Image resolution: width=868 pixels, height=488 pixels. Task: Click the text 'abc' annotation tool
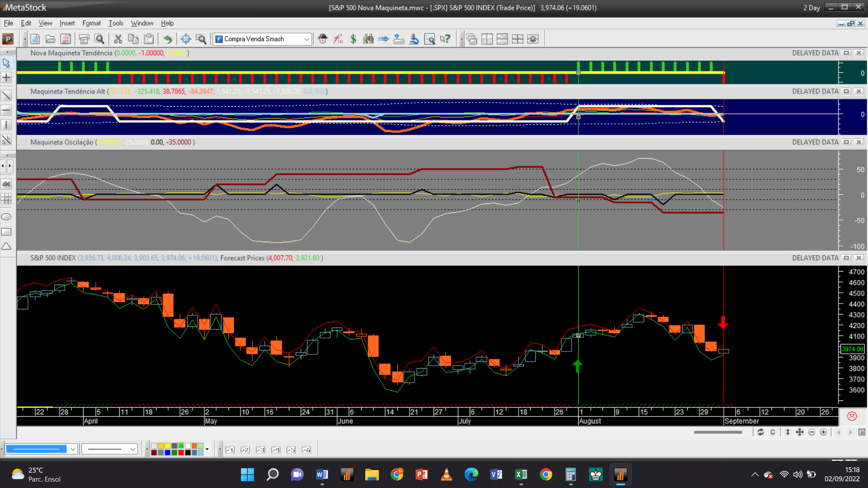[x=6, y=184]
